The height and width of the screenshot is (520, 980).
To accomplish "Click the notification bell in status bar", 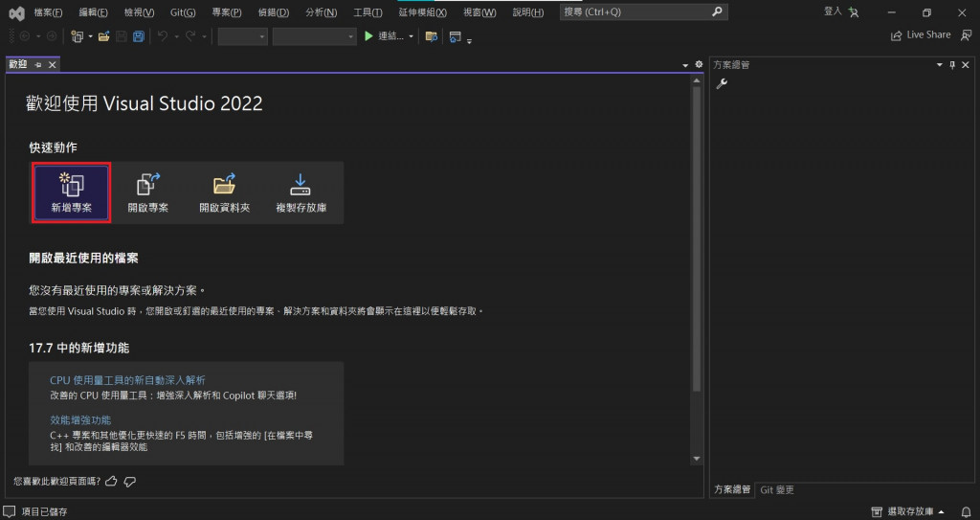I will [967, 512].
